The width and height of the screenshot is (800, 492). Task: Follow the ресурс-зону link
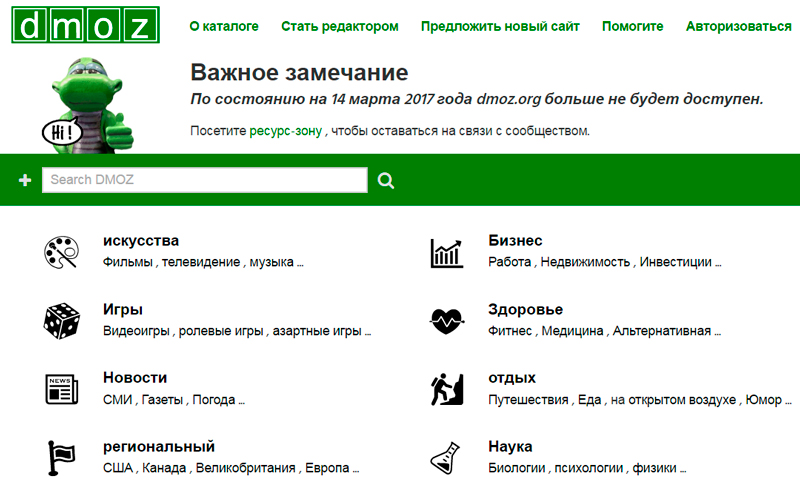[286, 131]
